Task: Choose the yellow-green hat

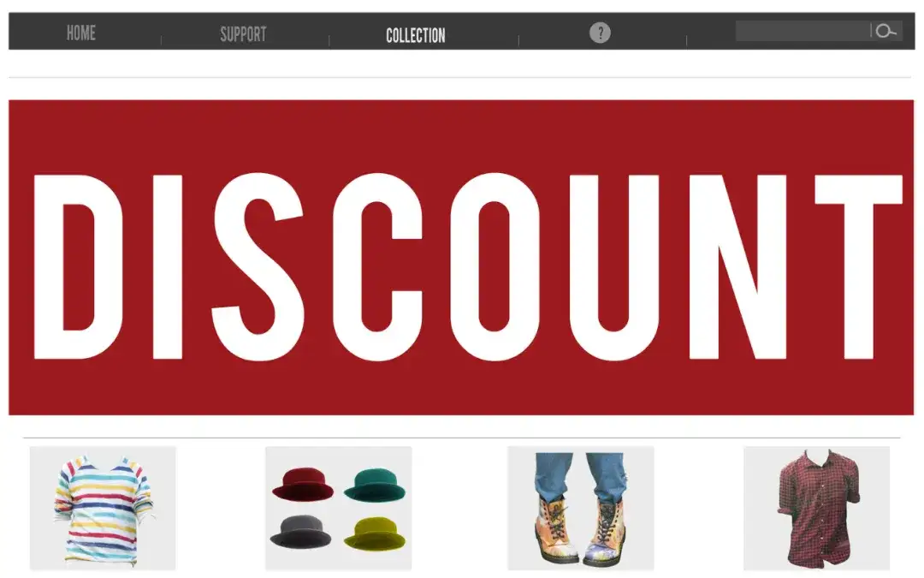Action: [375, 533]
